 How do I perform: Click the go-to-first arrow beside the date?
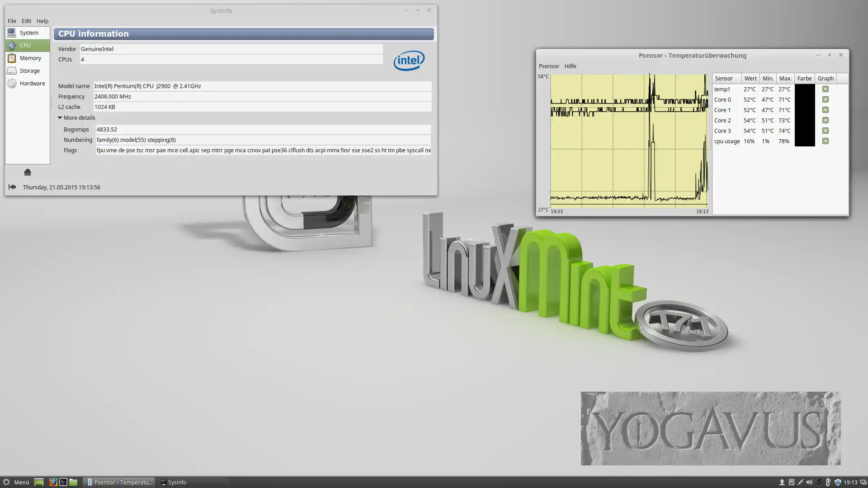pos(12,187)
